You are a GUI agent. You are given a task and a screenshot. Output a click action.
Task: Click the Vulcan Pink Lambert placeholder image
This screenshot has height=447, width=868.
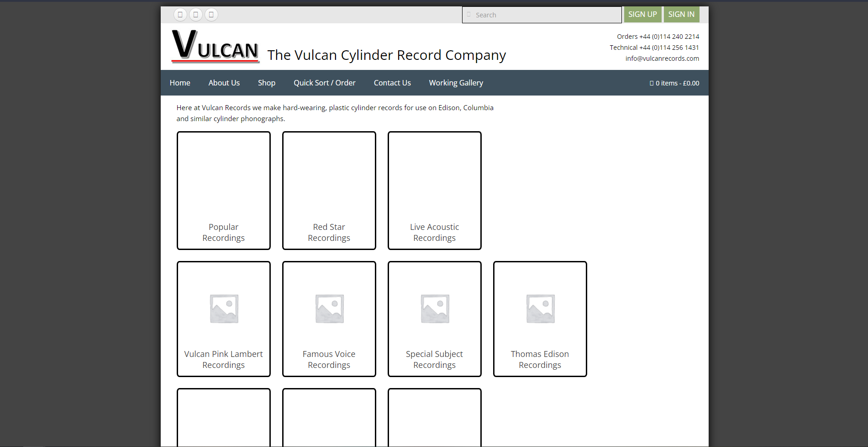[224, 309]
